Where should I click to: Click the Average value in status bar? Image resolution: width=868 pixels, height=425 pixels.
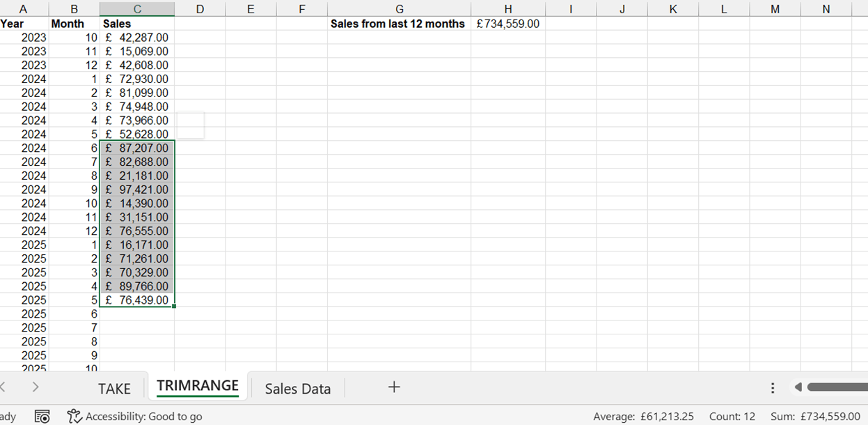(643, 417)
